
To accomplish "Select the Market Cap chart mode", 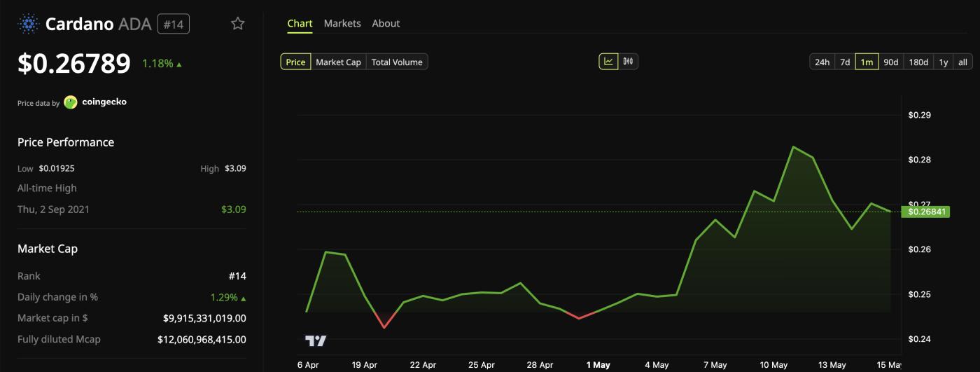I will point(338,62).
